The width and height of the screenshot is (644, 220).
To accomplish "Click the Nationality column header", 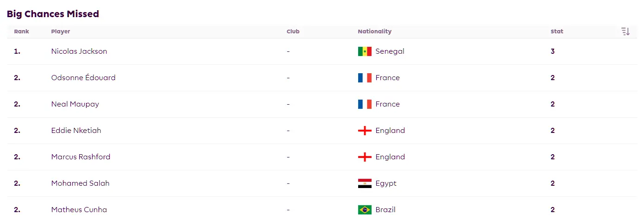I will pos(374,31).
